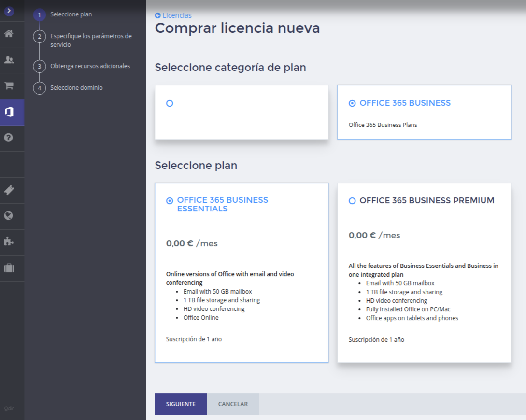The height and width of the screenshot is (420, 526).
Task: Select the Office 365 icon in the sidebar
Action: [9, 112]
